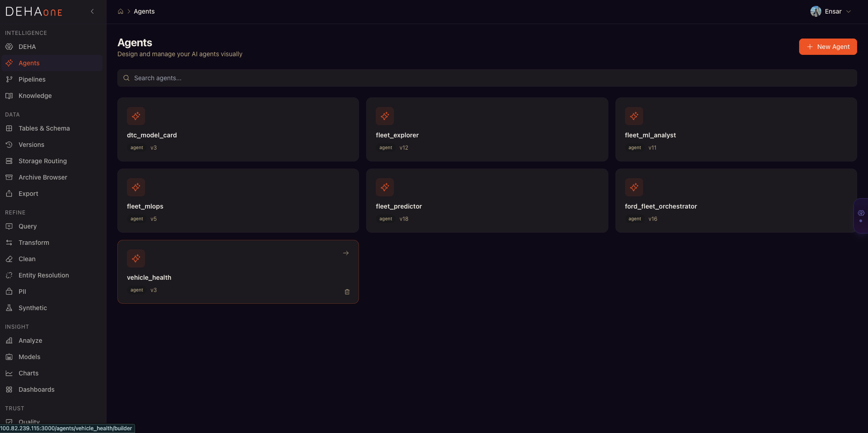Viewport: 868px width, 433px height.
Task: Open the Ensar user account dropdown
Action: (849, 12)
